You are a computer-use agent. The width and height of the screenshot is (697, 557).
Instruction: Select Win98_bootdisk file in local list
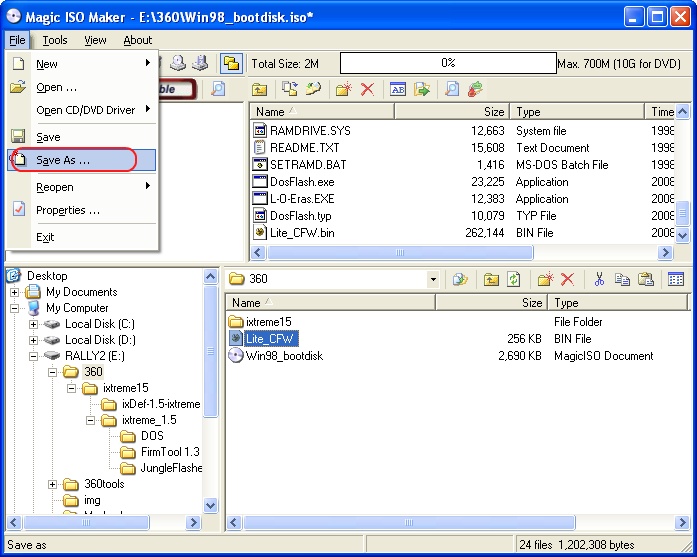284,355
